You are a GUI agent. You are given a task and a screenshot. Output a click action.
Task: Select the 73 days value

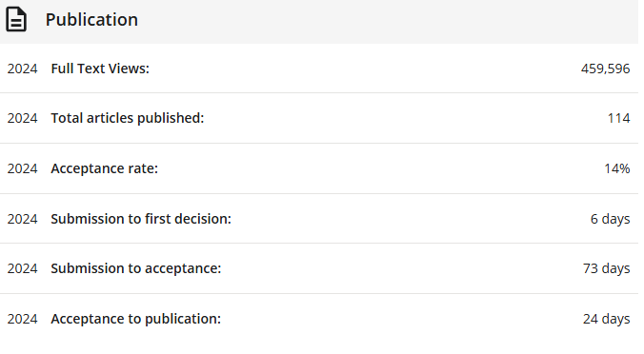(x=606, y=268)
